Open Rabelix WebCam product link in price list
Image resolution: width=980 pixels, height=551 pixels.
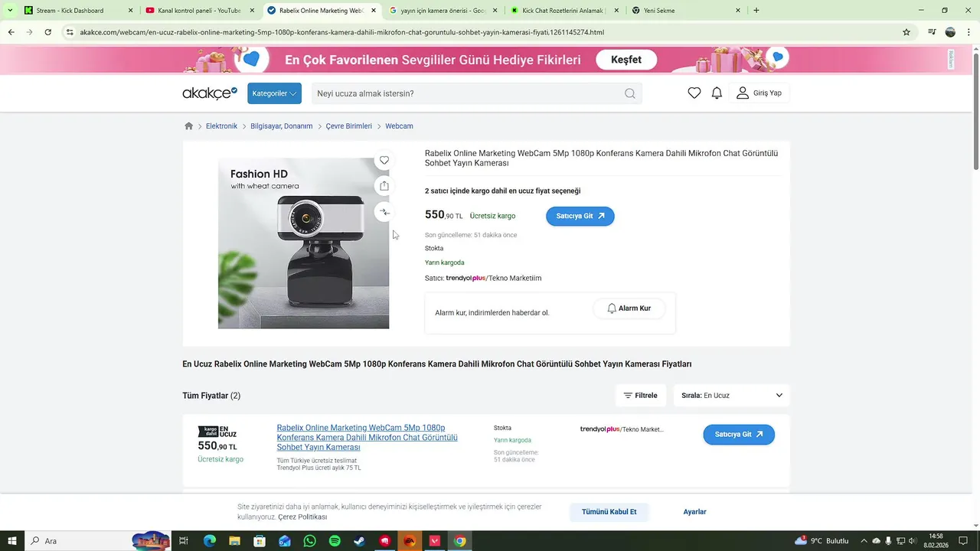click(x=367, y=437)
